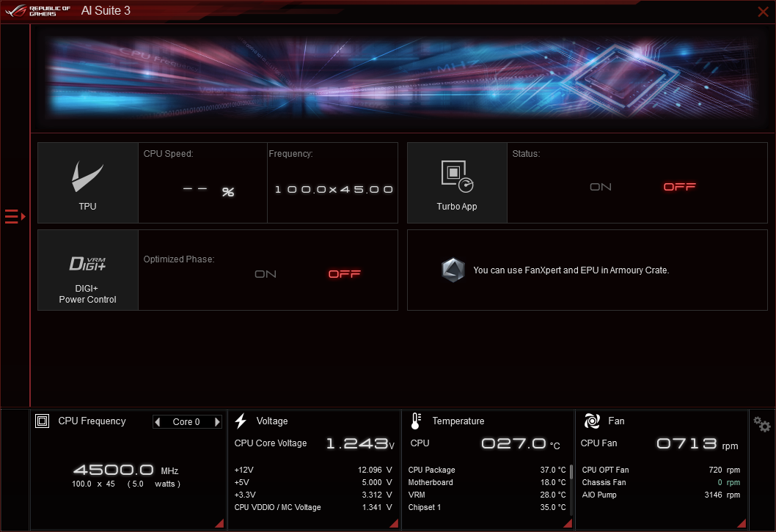Select the CPU Package temperature row
Screen dimensions: 776x532
487,470
